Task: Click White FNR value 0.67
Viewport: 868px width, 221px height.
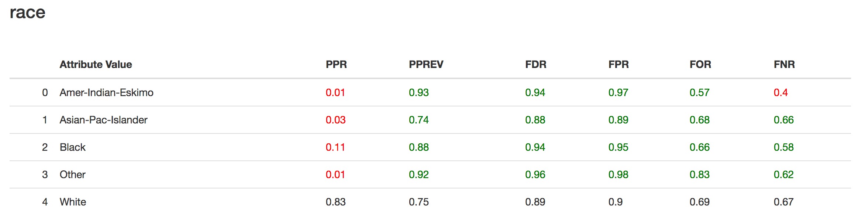Action: [x=783, y=202]
